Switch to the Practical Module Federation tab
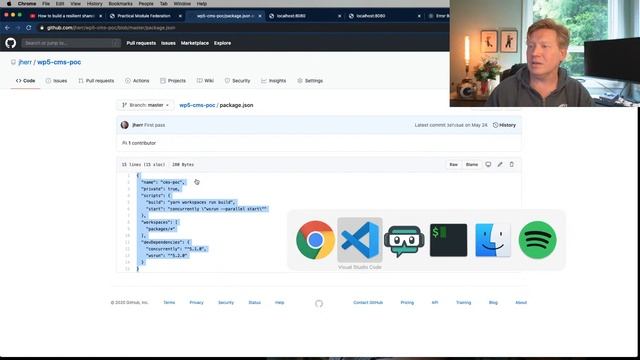Screen dimensions: 640x360 tap(144, 16)
